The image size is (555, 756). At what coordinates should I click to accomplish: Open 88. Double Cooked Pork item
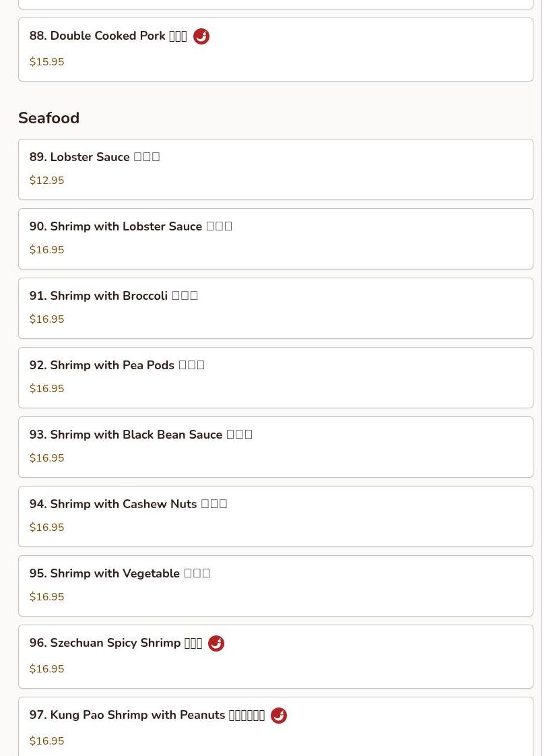click(275, 50)
